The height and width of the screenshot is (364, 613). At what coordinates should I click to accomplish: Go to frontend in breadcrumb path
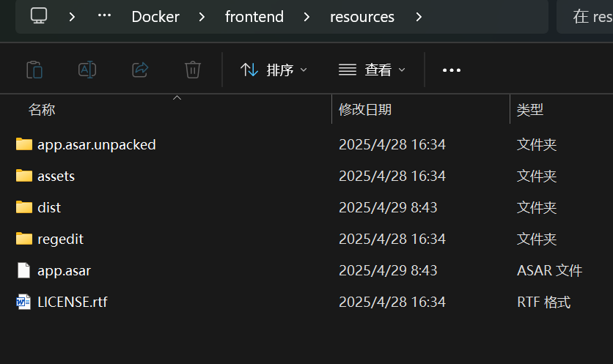point(254,17)
